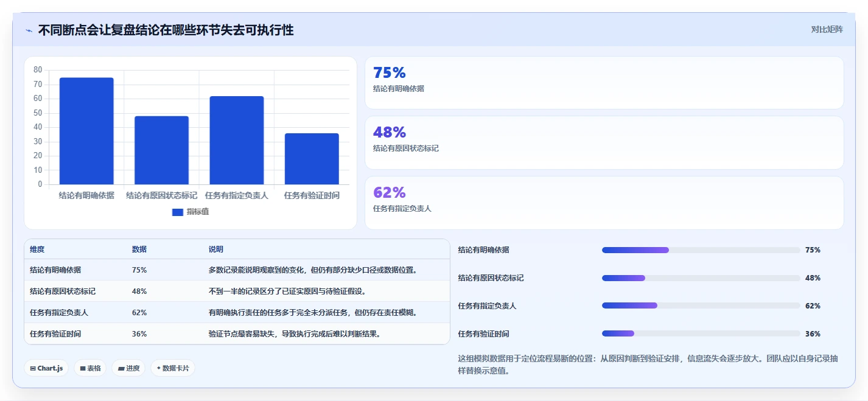Click the 数据 table column header
Screen dimensions: 868x401
139,249
